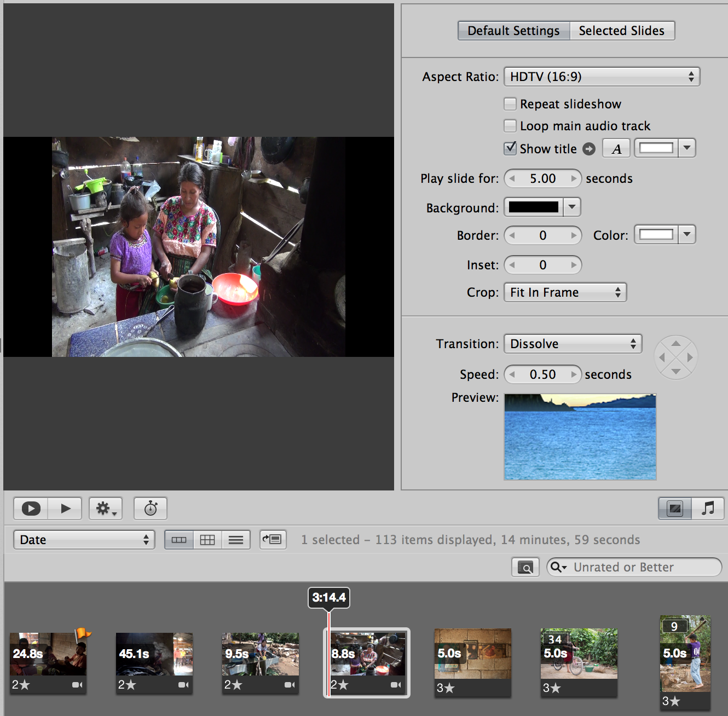Switch to list view icon
Screen dimensions: 728x716
(x=236, y=540)
